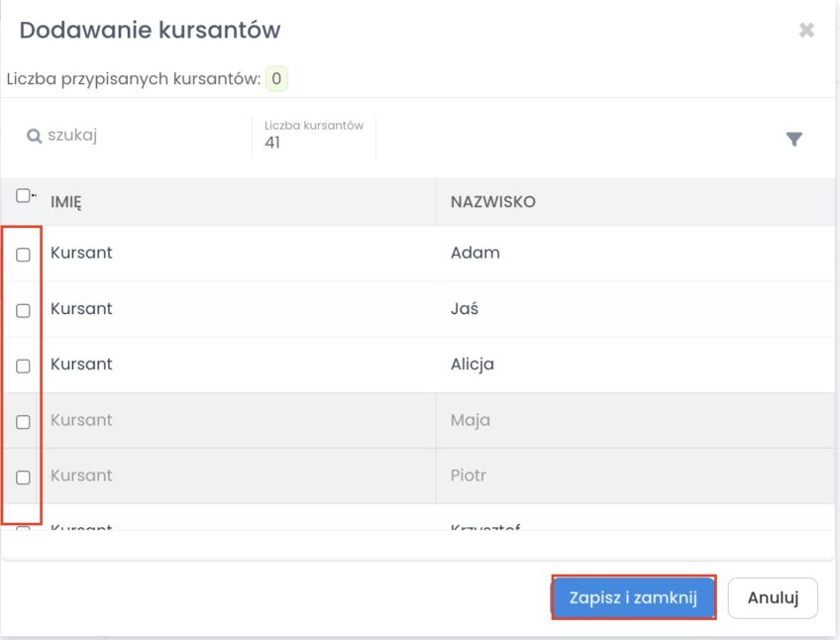Viewport: 840px width, 640px height.
Task: Click the search magnifier icon
Action: pyautogui.click(x=34, y=136)
